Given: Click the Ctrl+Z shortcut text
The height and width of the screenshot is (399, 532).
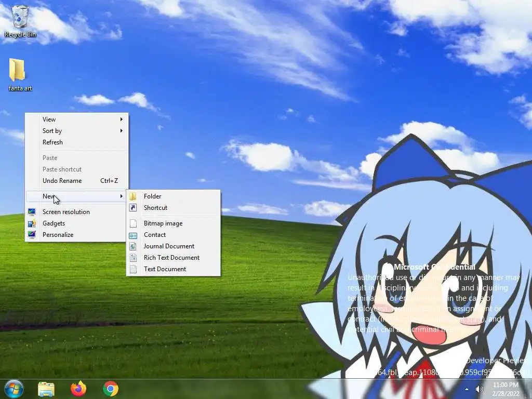Looking at the screenshot, I should tap(109, 181).
